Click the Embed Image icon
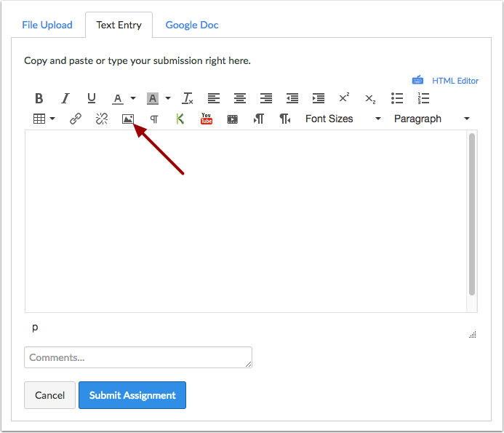Image resolution: width=504 pixels, height=433 pixels. point(128,119)
